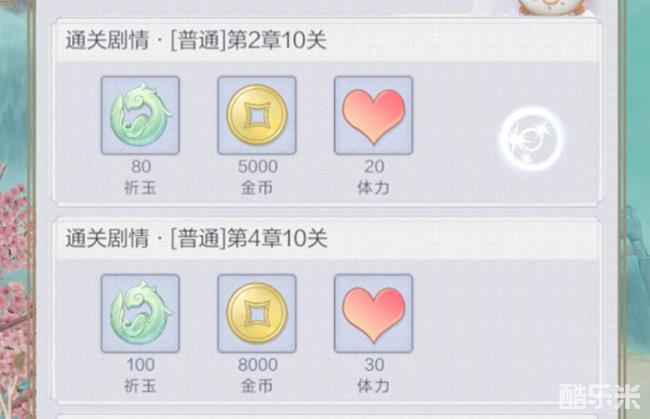Tap the jade icon for Chapter 2 reward
This screenshot has width=650, height=419.
click(141, 115)
